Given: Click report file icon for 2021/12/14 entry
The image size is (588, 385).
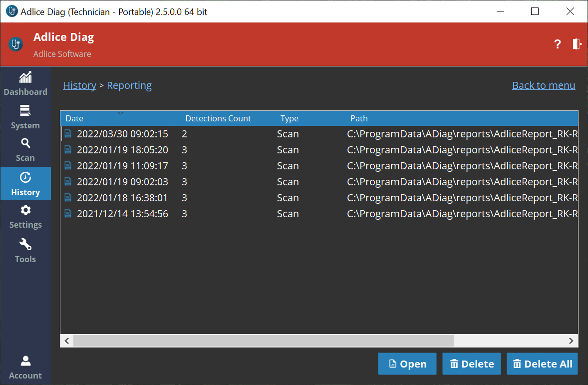Looking at the screenshot, I should [x=68, y=214].
